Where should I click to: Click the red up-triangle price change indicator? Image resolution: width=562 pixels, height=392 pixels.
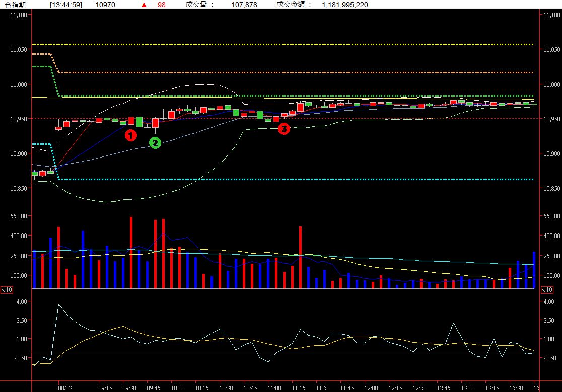(144, 5)
